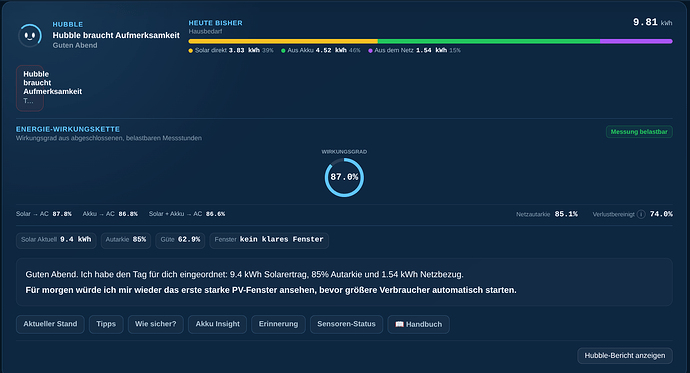Image resolution: width=690 pixels, height=373 pixels.
Task: Click the Guten Abend greeting under the title
Action: (75, 45)
